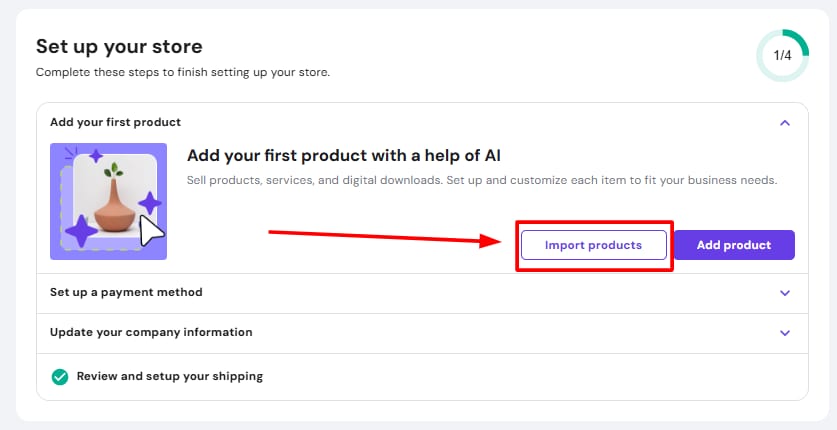Click the green shipping completed checkmark
The height and width of the screenshot is (430, 837).
pyautogui.click(x=60, y=377)
